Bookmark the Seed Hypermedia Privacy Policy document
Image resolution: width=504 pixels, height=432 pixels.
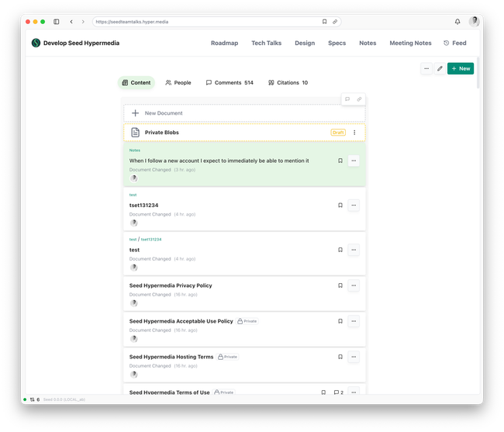(340, 285)
